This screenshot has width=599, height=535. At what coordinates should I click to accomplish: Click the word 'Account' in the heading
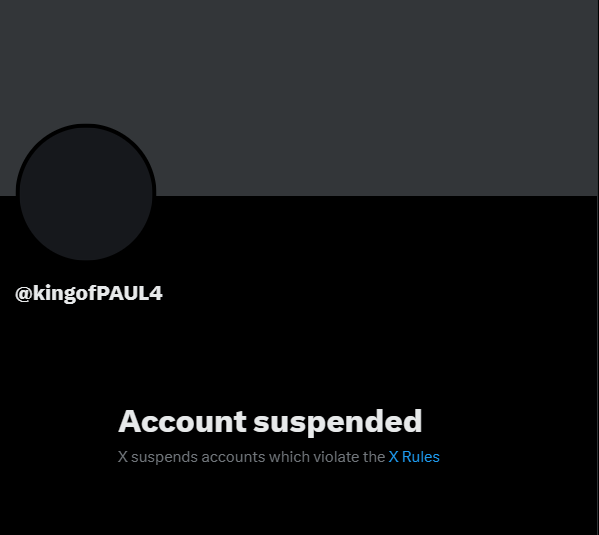(x=182, y=421)
